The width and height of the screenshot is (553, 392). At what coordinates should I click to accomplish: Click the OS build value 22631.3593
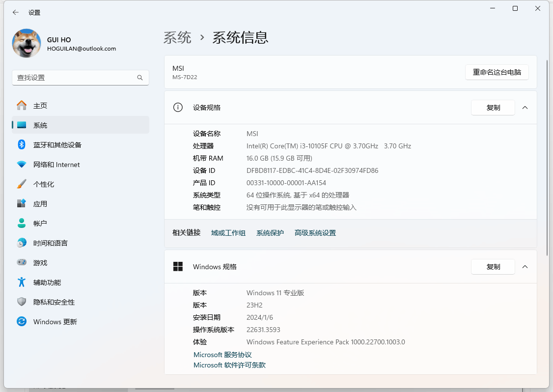(x=263, y=330)
